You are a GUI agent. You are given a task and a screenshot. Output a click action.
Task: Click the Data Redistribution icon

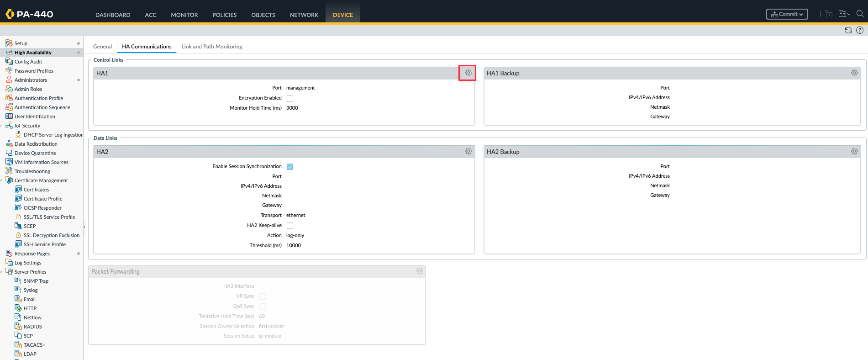pyautogui.click(x=9, y=143)
